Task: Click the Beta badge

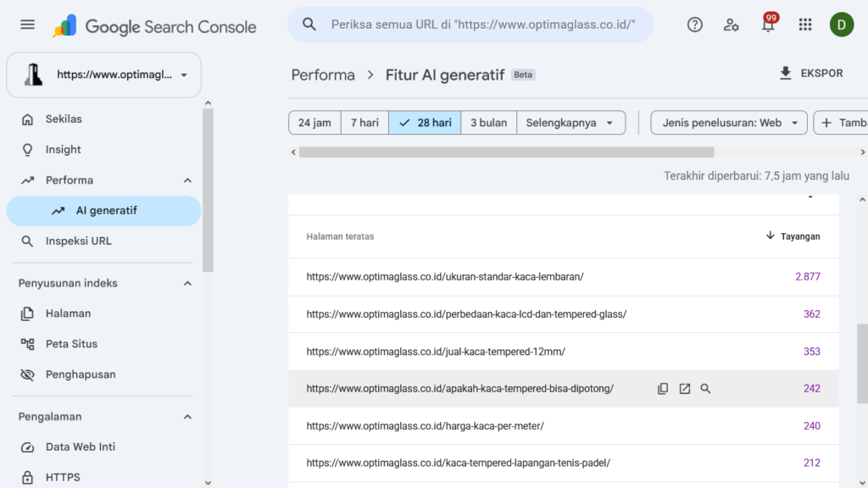Action: pos(522,75)
